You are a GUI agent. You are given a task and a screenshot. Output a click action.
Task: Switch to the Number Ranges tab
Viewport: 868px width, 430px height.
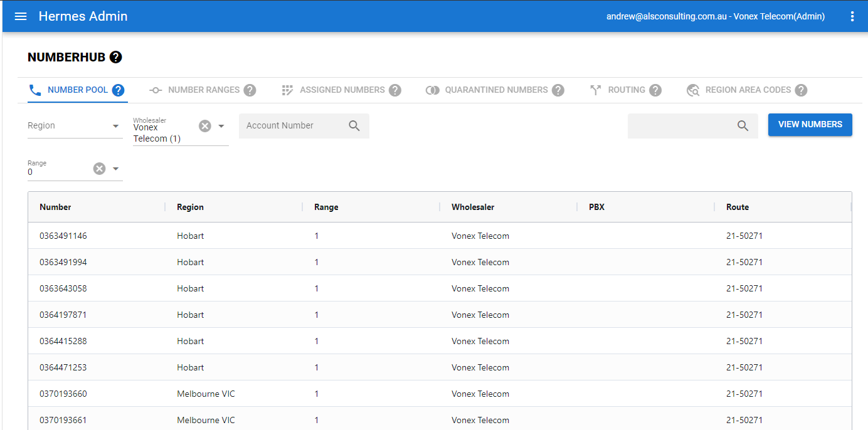203,90
